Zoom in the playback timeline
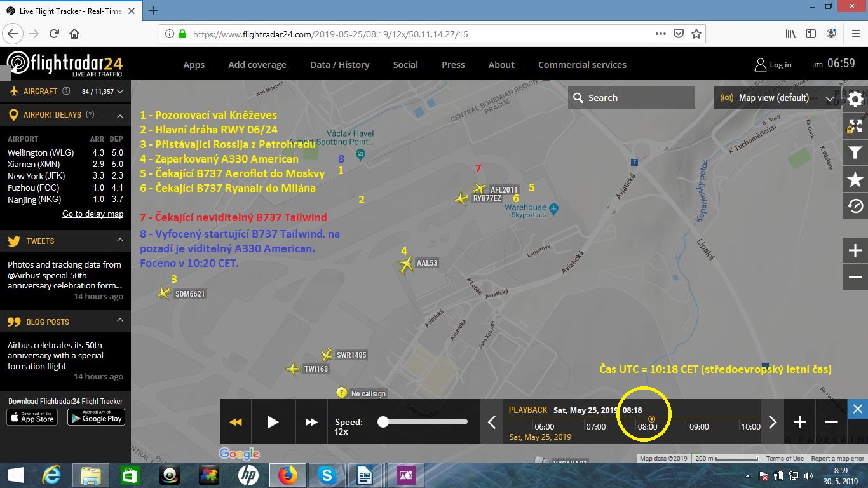 point(799,422)
